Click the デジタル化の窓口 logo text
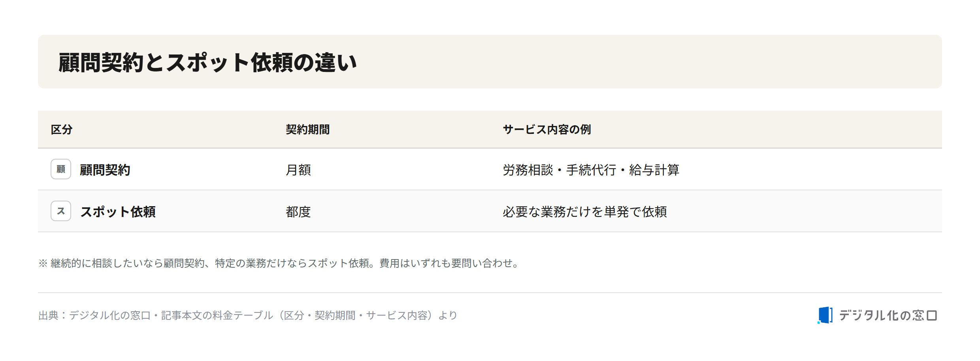This screenshot has width=980, height=361. (x=888, y=315)
